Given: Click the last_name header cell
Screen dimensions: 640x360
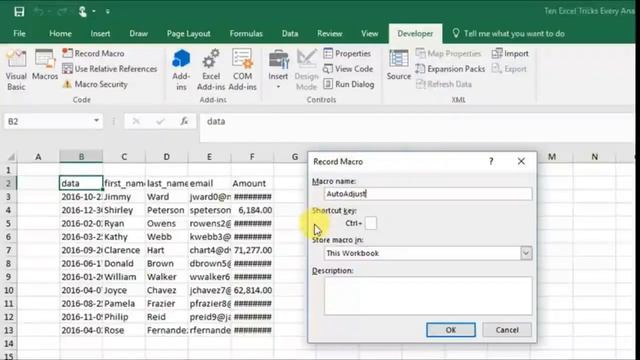Looking at the screenshot, I should point(167,183).
